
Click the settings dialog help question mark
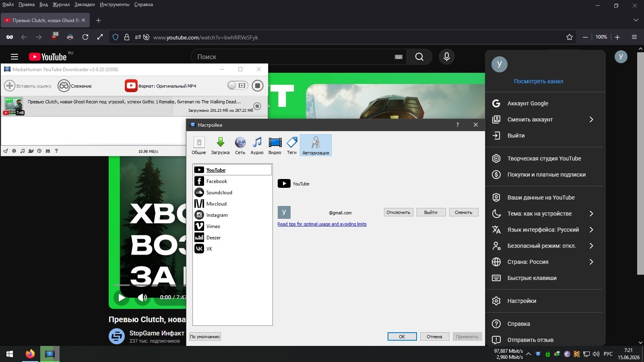458,125
